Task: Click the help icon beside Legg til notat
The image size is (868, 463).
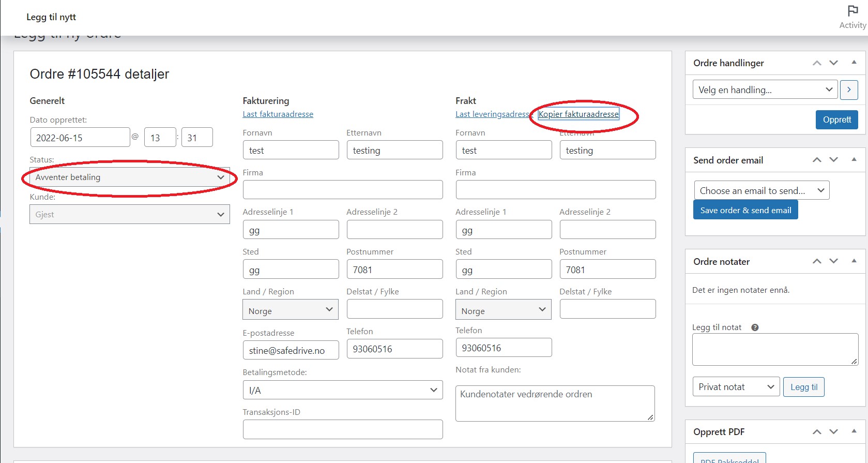Action: point(755,327)
